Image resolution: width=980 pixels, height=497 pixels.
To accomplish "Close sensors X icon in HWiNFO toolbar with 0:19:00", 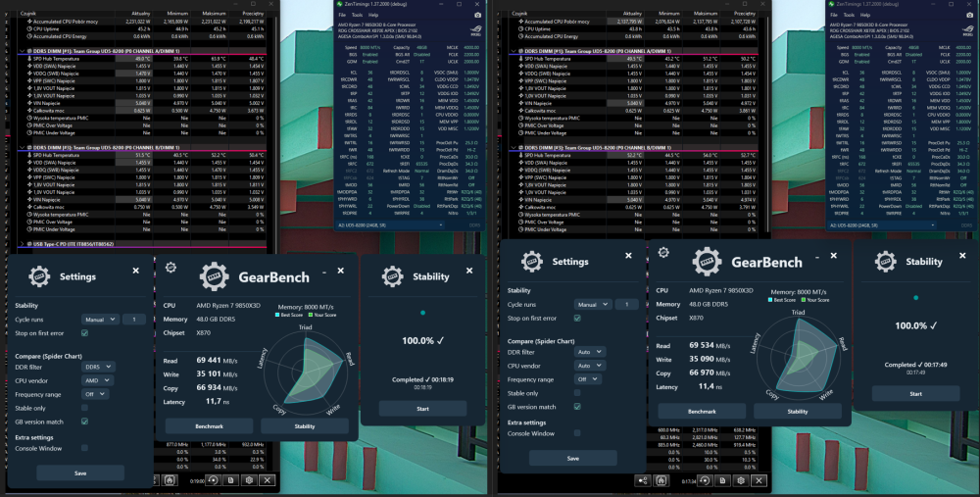I will tap(268, 480).
